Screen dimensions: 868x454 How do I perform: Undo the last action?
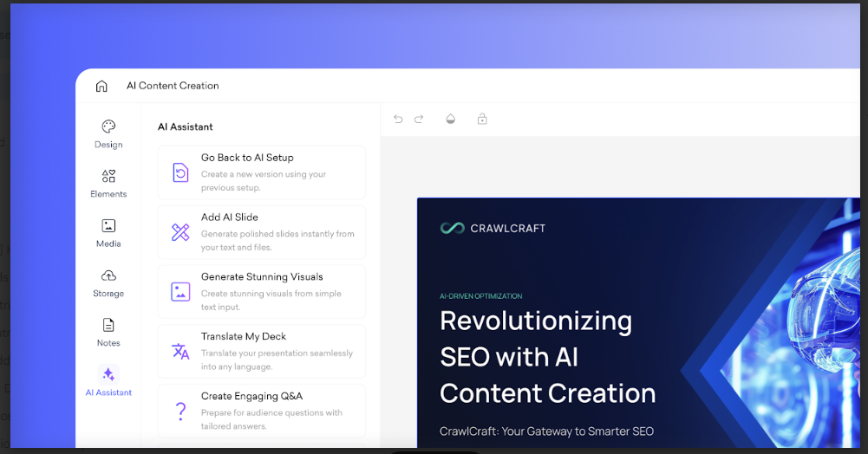coord(398,119)
